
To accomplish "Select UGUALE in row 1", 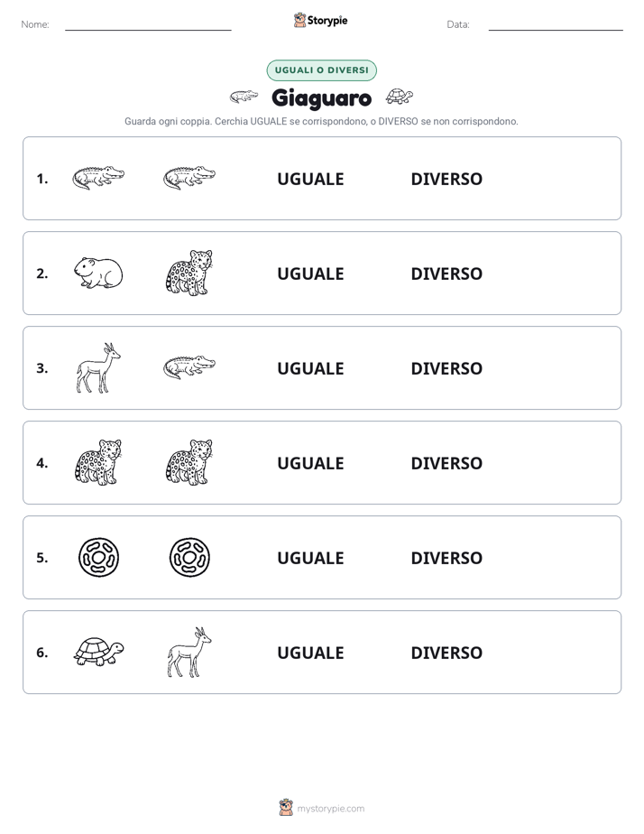I will click(x=311, y=180).
